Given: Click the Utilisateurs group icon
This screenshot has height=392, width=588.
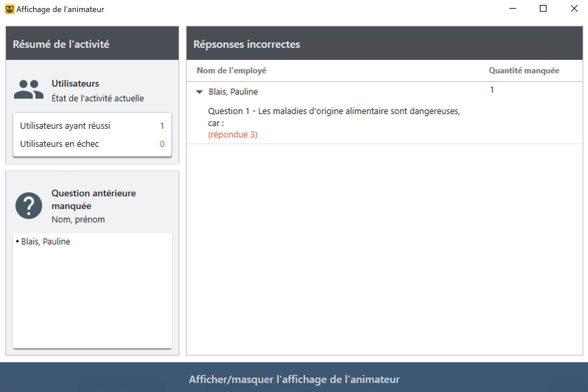Looking at the screenshot, I should [x=29, y=90].
